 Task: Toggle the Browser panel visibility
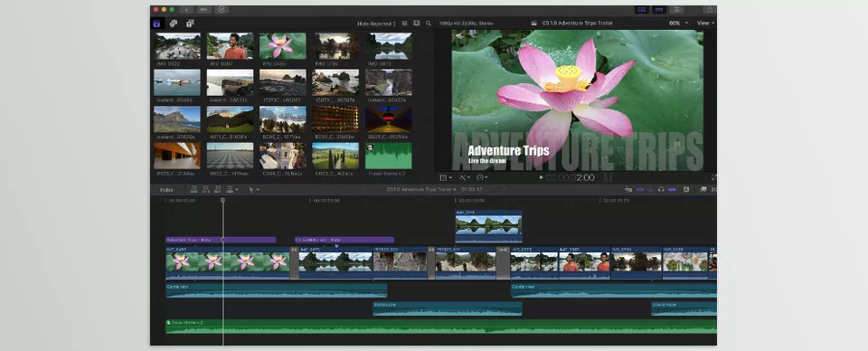pos(642,9)
